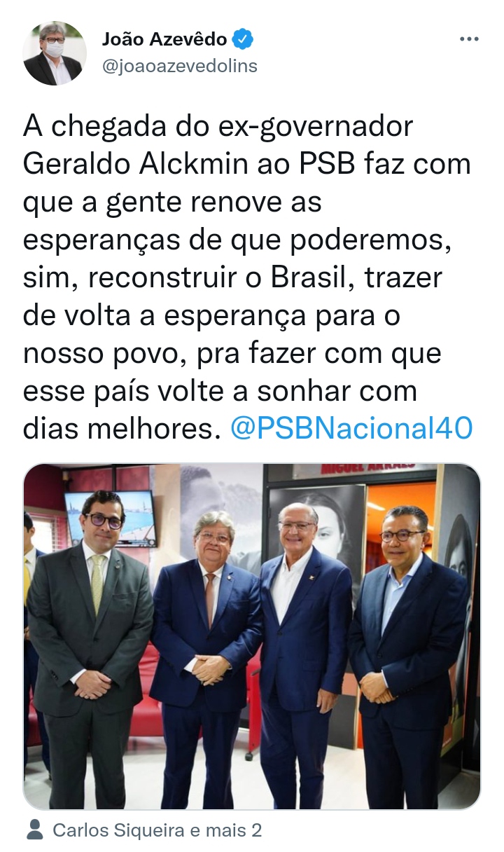Click the João Azevêdo display name
This screenshot has width=504, height=852.
point(165,39)
